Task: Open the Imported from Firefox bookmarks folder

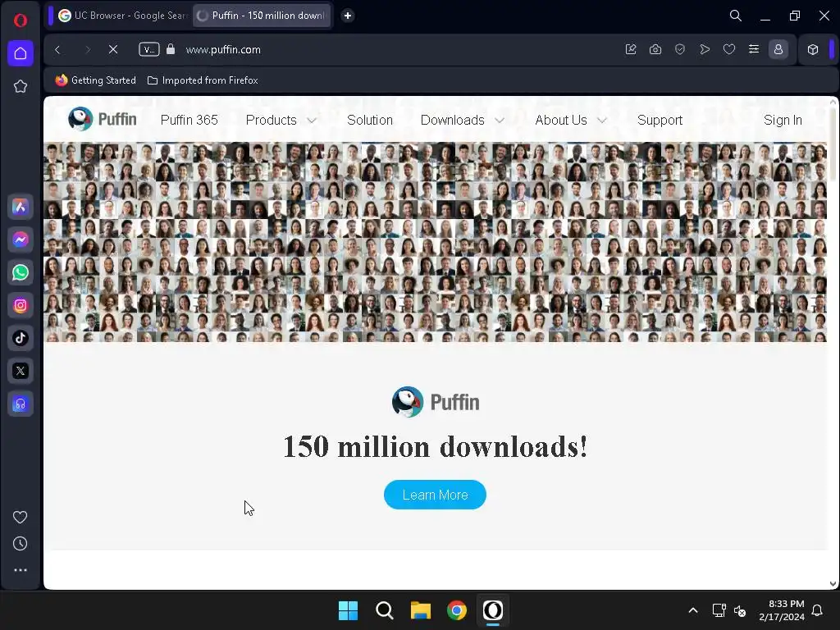Action: tap(203, 80)
